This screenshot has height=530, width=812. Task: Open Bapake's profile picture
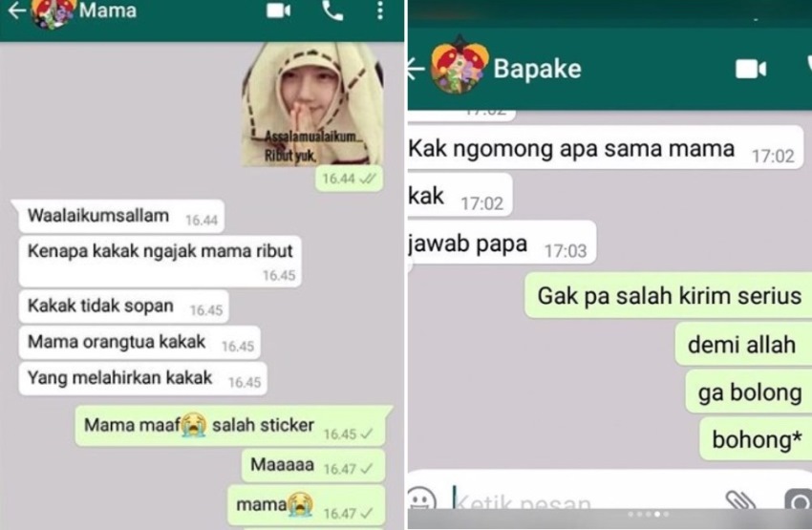[459, 67]
